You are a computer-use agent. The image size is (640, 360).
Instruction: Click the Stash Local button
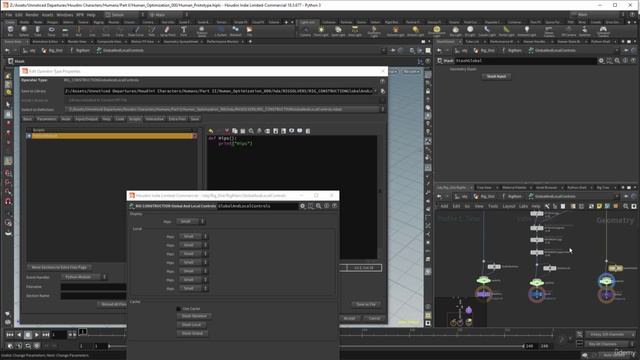191,325
